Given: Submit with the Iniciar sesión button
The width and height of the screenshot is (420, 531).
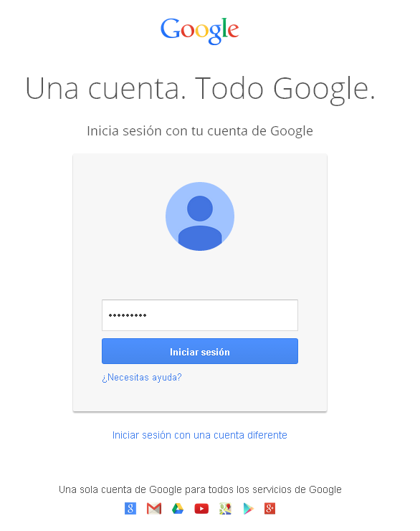Looking at the screenshot, I should (200, 351).
